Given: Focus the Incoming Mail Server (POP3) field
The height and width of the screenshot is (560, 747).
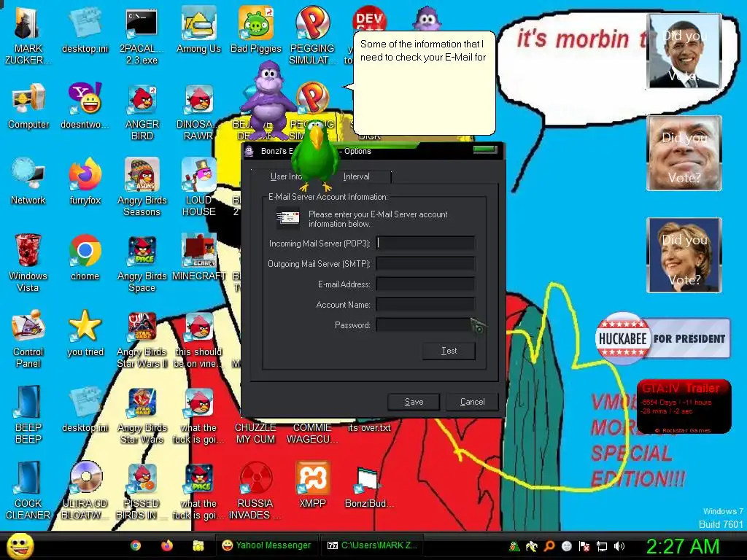Looking at the screenshot, I should tap(425, 244).
